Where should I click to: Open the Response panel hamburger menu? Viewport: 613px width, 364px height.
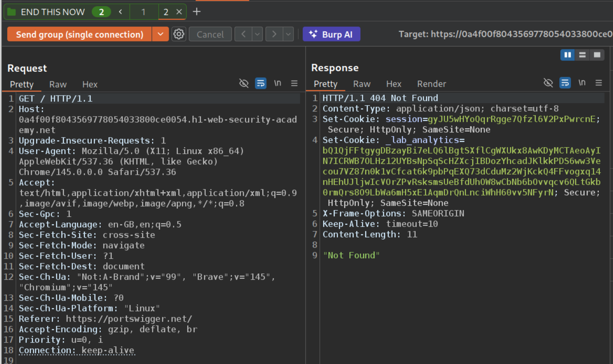599,83
